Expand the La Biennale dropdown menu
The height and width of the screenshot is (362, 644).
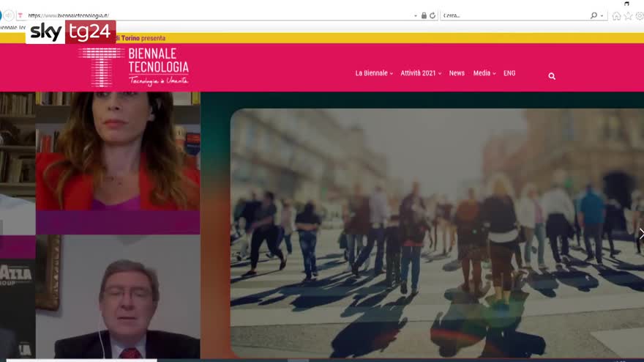pyautogui.click(x=374, y=73)
